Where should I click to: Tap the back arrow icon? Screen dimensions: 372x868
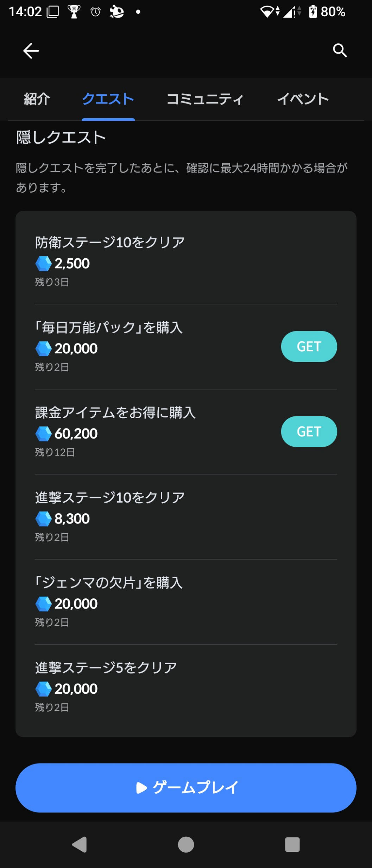(31, 51)
